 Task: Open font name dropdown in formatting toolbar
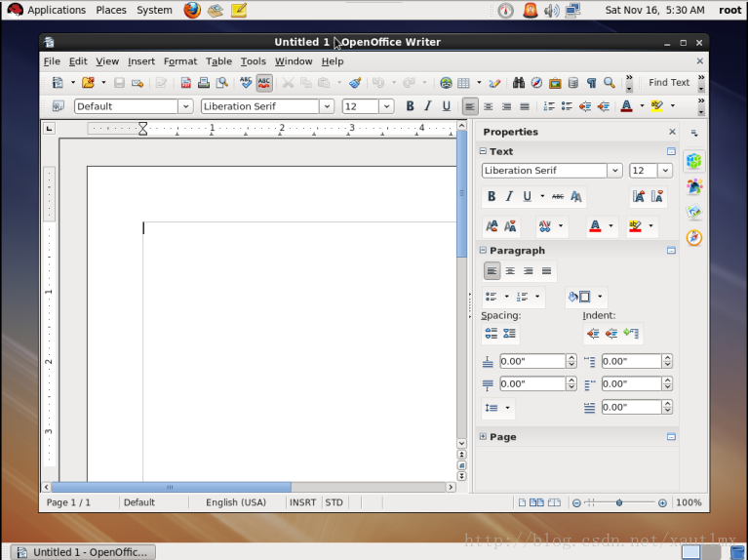point(327,106)
